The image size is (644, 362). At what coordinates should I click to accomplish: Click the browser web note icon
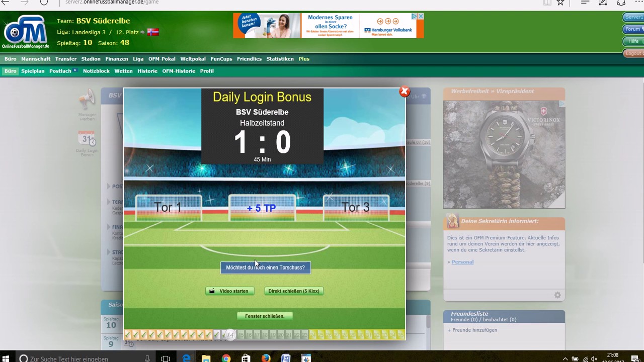point(603,3)
